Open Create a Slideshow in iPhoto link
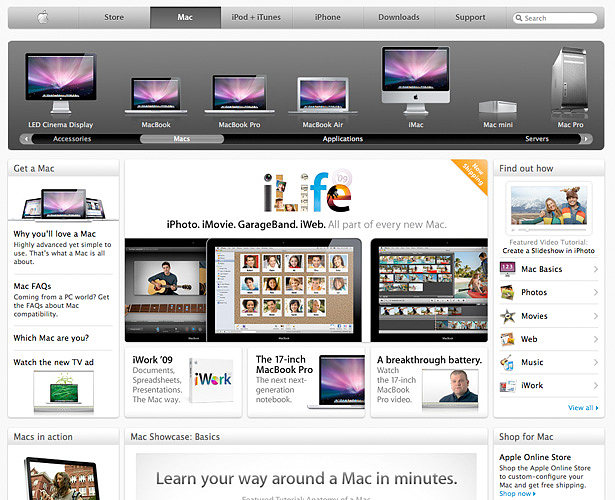Viewport: 615px width, 500px height. tap(548, 251)
